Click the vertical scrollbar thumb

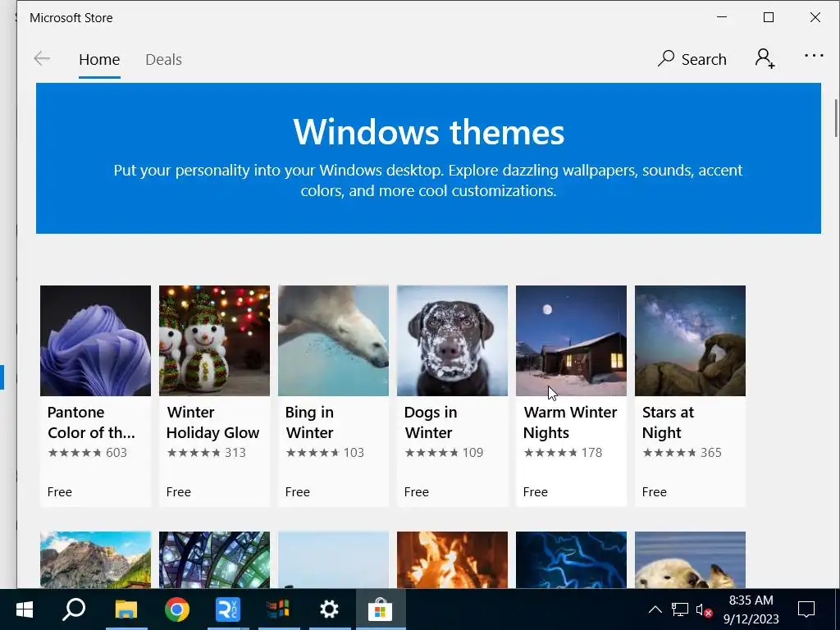pyautogui.click(x=836, y=118)
